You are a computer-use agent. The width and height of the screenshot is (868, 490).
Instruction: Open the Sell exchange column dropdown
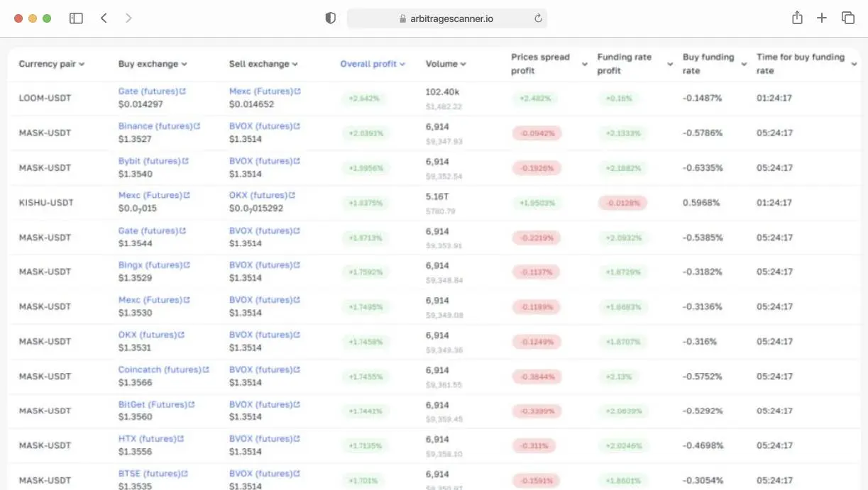pyautogui.click(x=295, y=65)
